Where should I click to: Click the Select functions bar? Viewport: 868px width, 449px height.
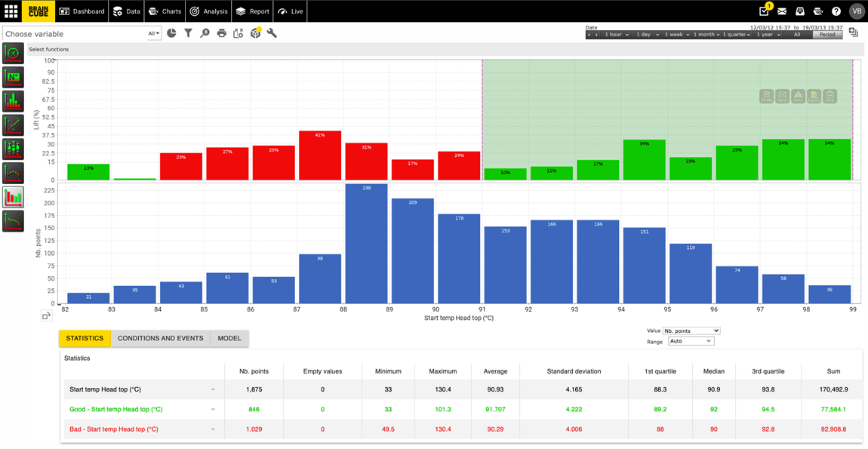(49, 49)
